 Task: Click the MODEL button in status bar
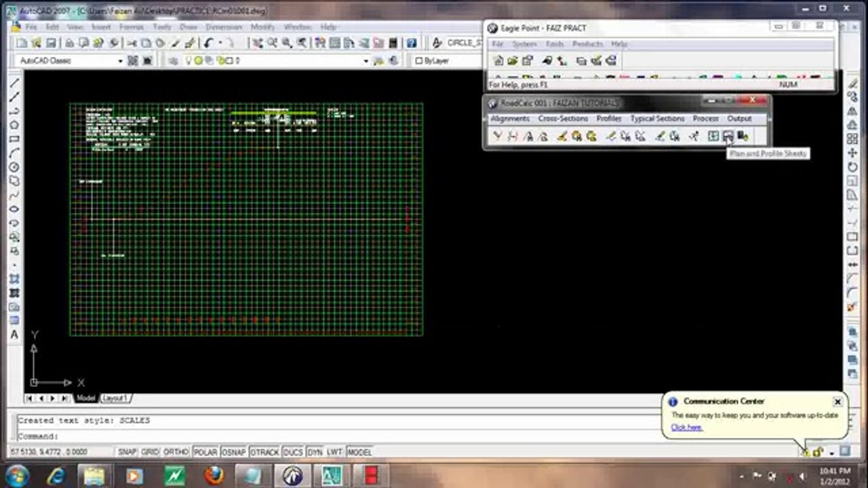(x=359, y=452)
